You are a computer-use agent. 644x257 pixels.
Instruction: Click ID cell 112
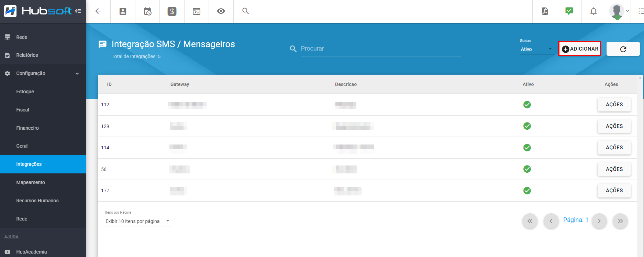[x=105, y=105]
